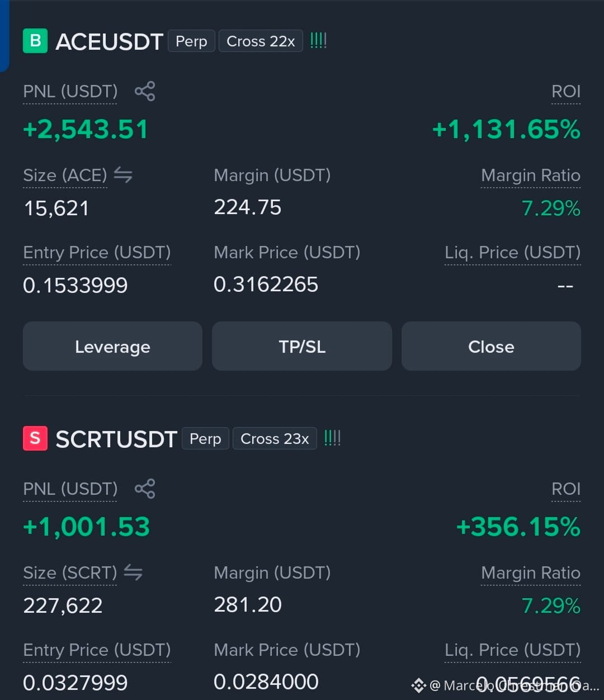This screenshot has height=700, width=604.
Task: Tap green B buy badge for ACEUSDT
Action: [x=35, y=41]
